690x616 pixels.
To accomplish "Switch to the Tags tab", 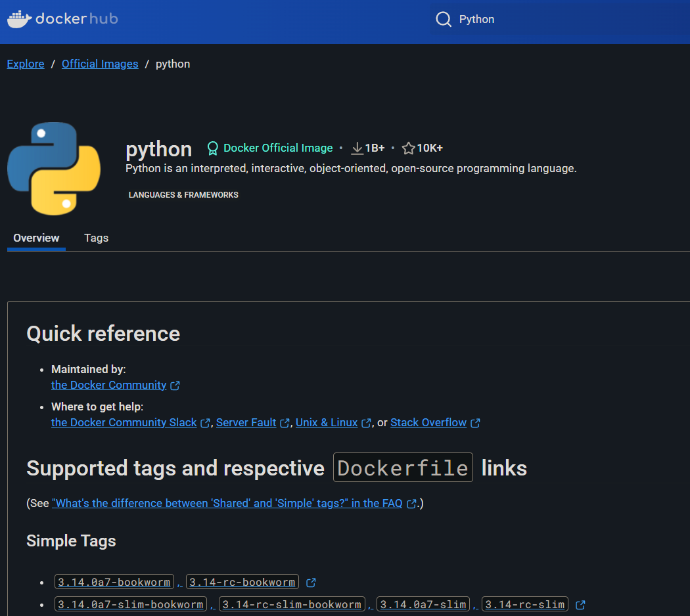I will (x=96, y=238).
